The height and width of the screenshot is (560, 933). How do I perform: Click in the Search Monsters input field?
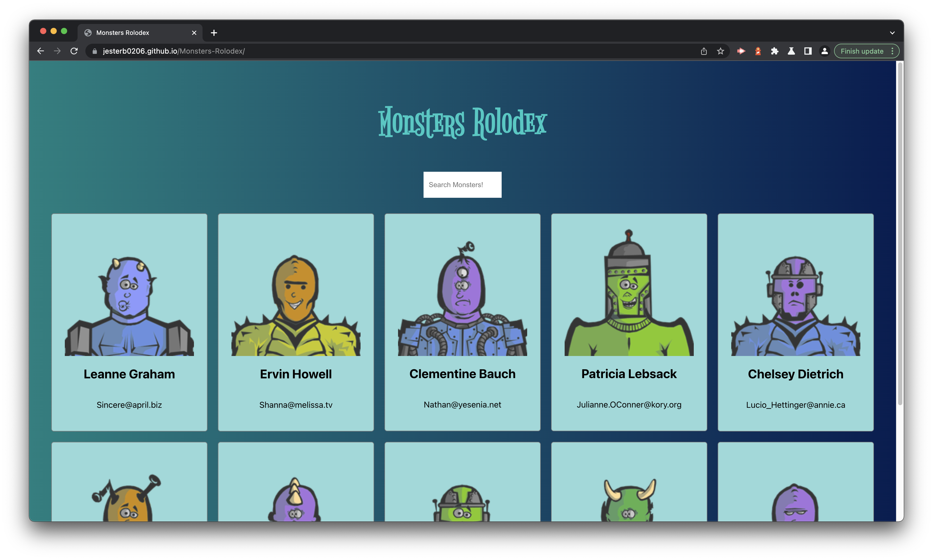463,184
